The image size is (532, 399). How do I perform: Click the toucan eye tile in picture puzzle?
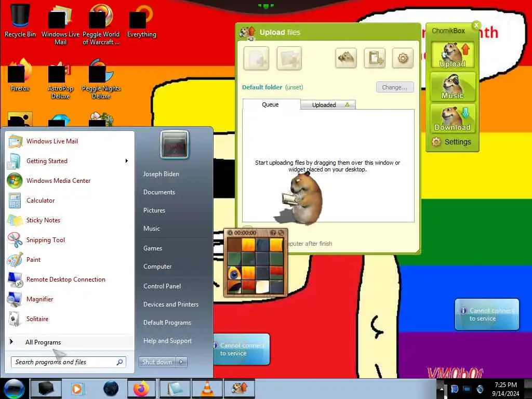(234, 273)
